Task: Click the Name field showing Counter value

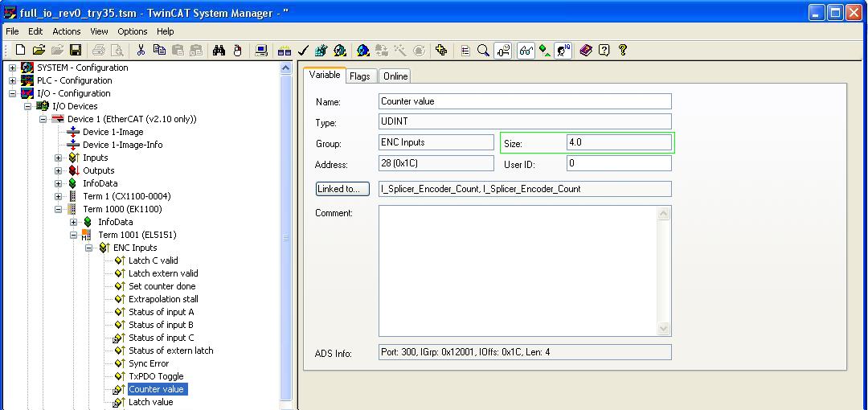Action: 525,101
